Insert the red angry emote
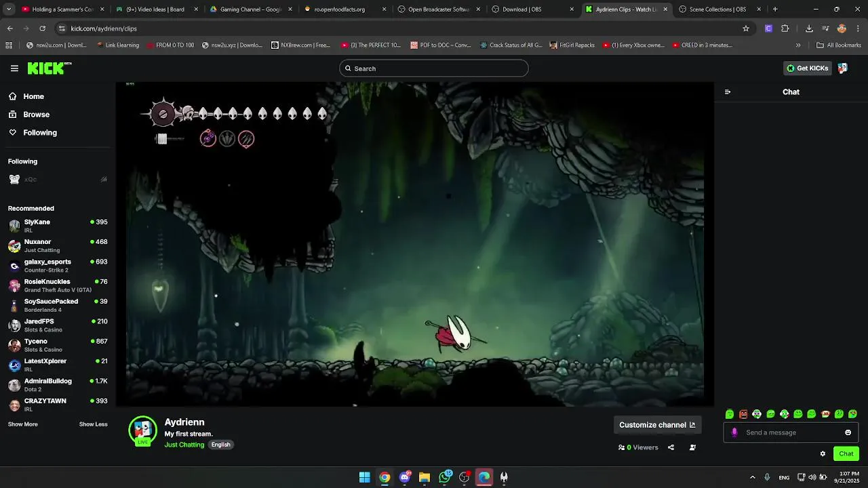The height and width of the screenshot is (488, 868). (743, 414)
